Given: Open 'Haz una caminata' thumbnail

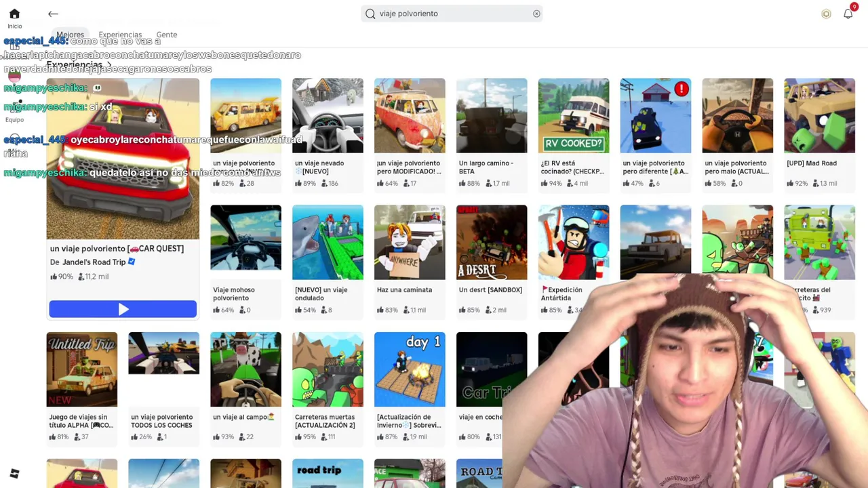Looking at the screenshot, I should pos(410,242).
